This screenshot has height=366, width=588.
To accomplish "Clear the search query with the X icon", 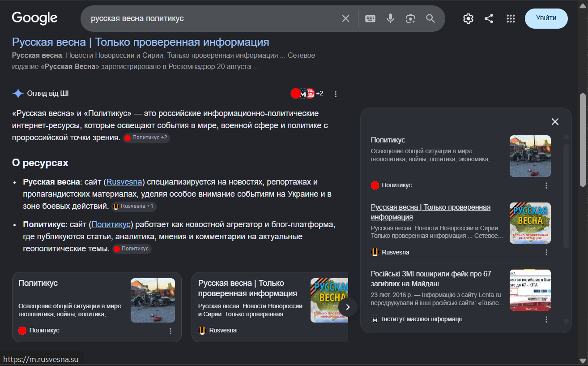I will 345,18.
